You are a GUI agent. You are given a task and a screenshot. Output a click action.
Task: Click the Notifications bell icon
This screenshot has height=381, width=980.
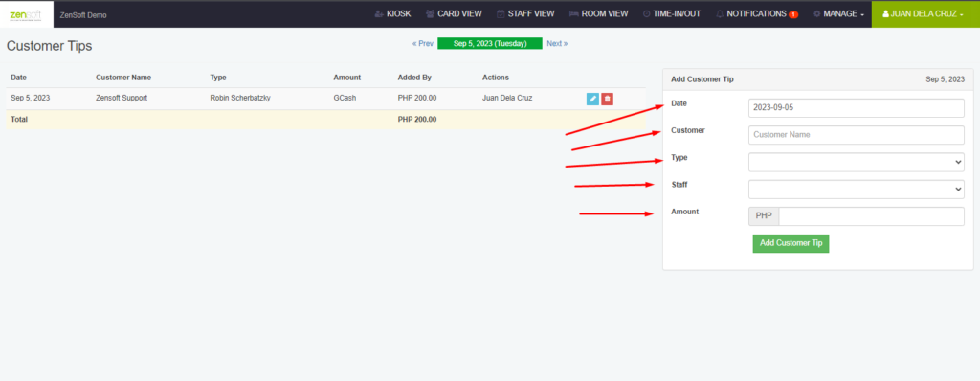pyautogui.click(x=720, y=13)
